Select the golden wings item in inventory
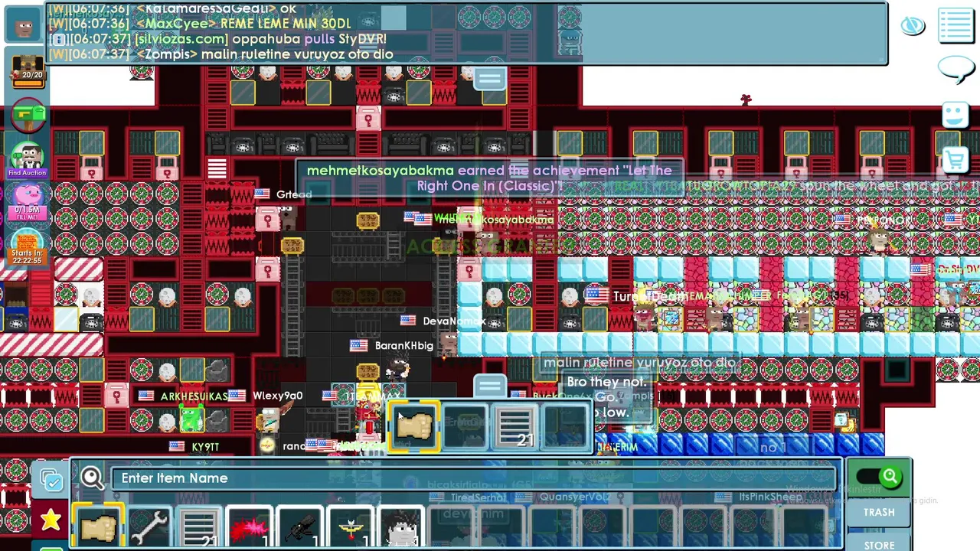The image size is (980, 551). [350, 527]
